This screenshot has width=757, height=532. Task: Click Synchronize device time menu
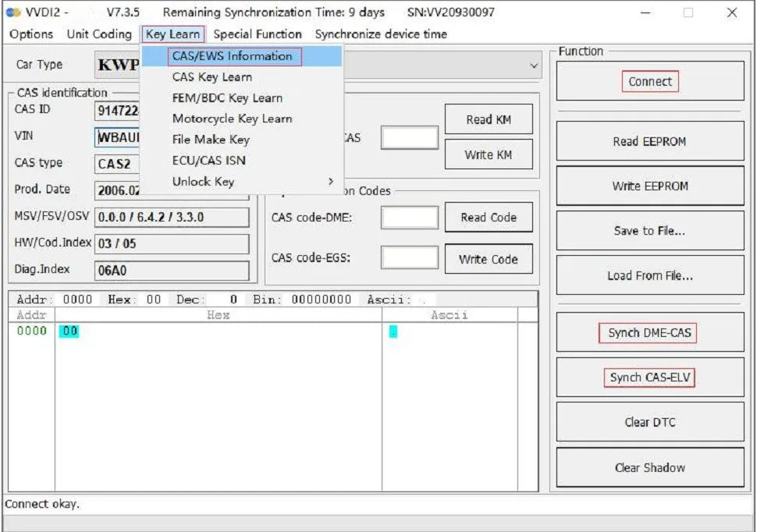381,34
